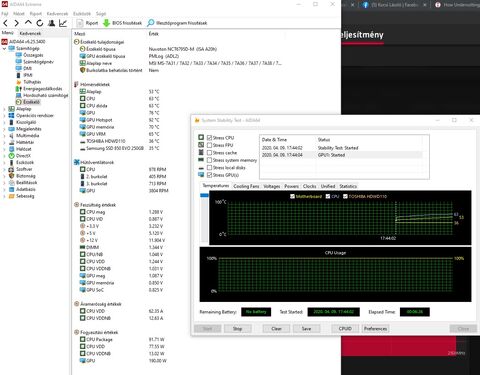This screenshot has width=480, height=375.
Task: Click the Hűtőventilátorok fan section icon
Action: [x=76, y=162]
